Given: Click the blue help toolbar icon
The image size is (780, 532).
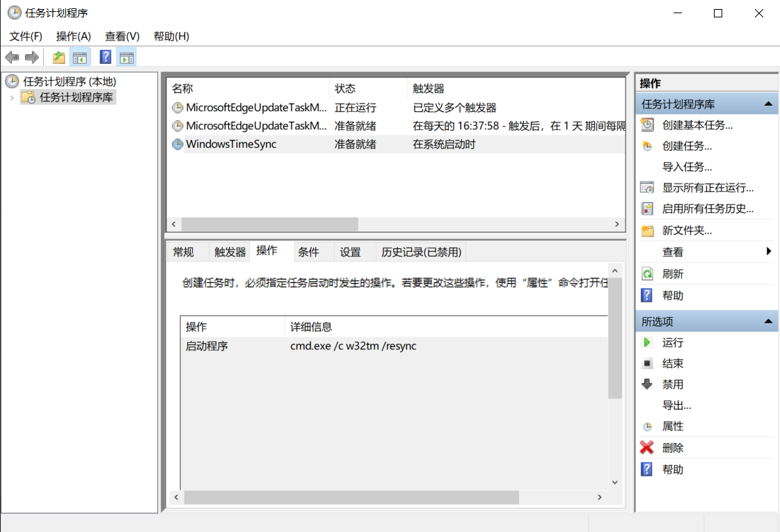Looking at the screenshot, I should click(106, 57).
